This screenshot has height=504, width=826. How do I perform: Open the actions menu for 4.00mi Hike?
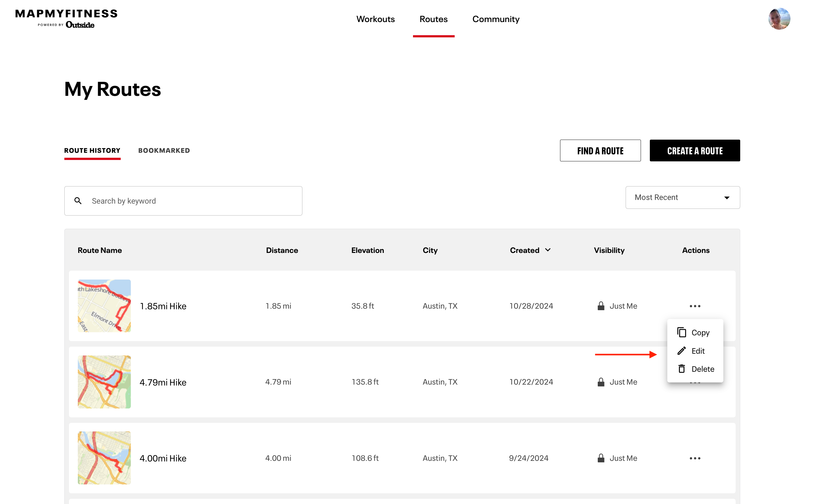(x=695, y=458)
